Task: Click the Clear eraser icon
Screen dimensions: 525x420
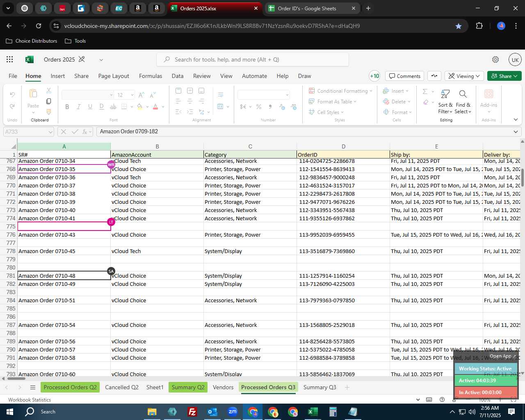Action: pos(426,102)
